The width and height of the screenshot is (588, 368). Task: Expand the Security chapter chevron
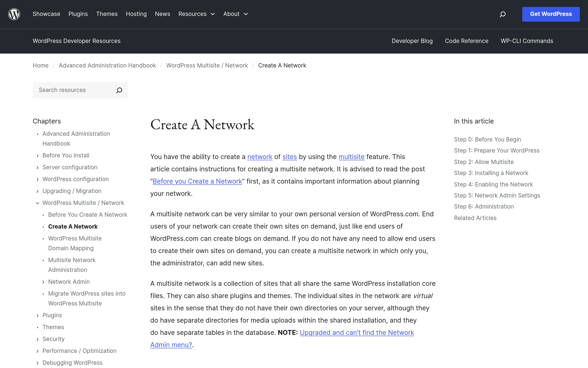pos(37,339)
